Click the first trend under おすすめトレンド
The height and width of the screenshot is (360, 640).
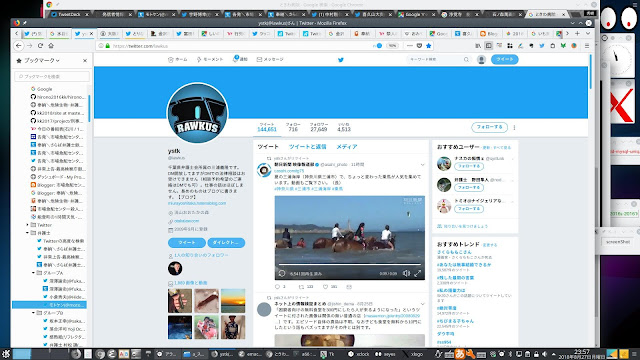point(454,252)
